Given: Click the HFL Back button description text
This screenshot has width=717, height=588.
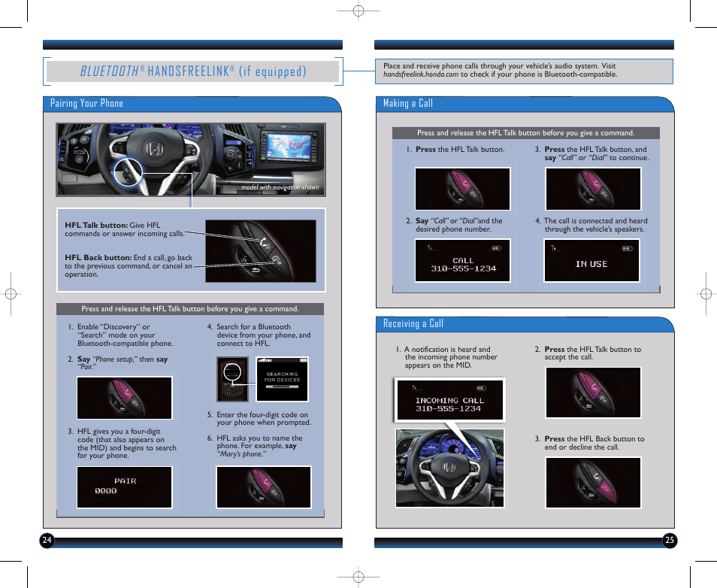Looking at the screenshot, I should coord(129,266).
